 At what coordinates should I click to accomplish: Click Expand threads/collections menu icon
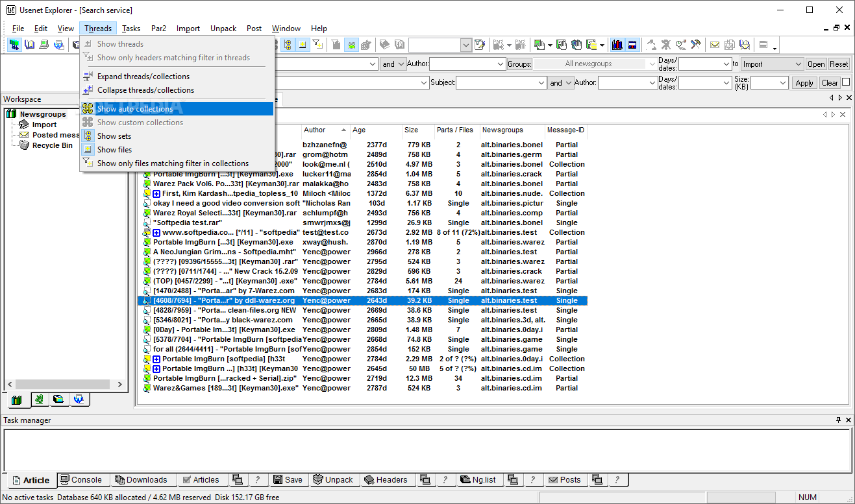click(x=88, y=76)
